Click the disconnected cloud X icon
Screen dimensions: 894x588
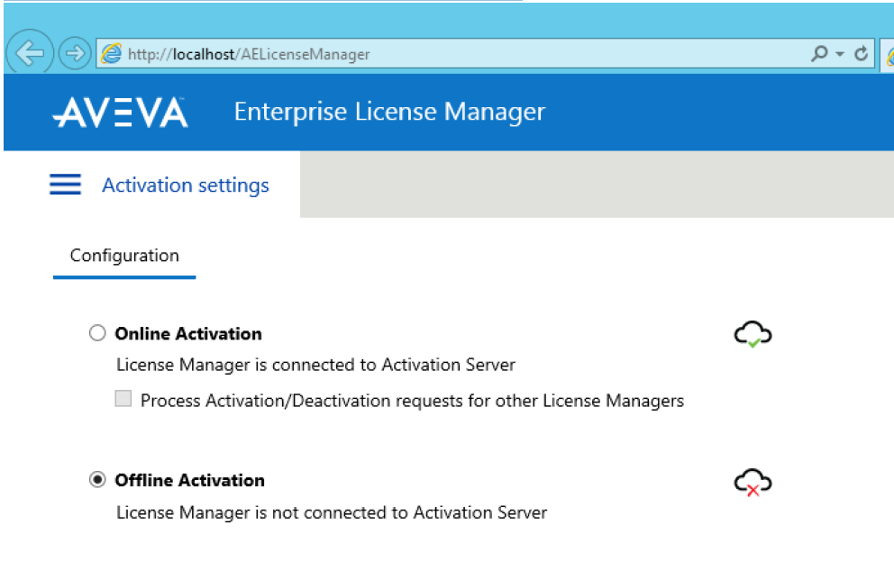tap(753, 482)
